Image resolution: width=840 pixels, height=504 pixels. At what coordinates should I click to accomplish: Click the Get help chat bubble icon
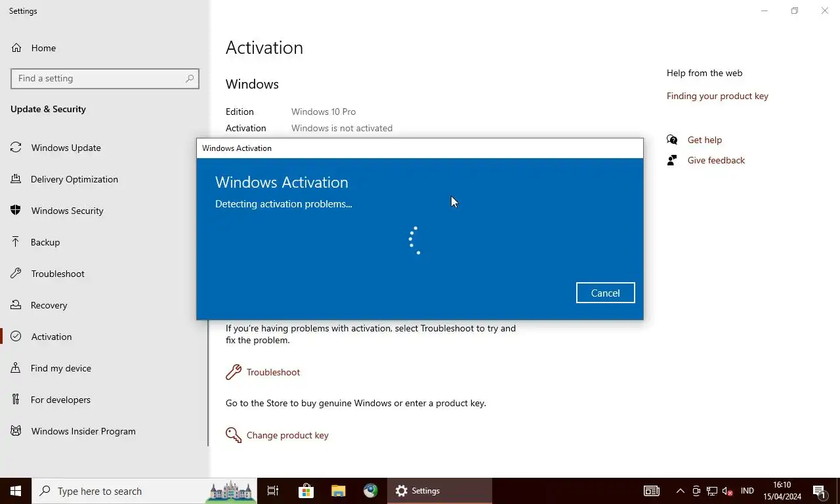pyautogui.click(x=672, y=140)
